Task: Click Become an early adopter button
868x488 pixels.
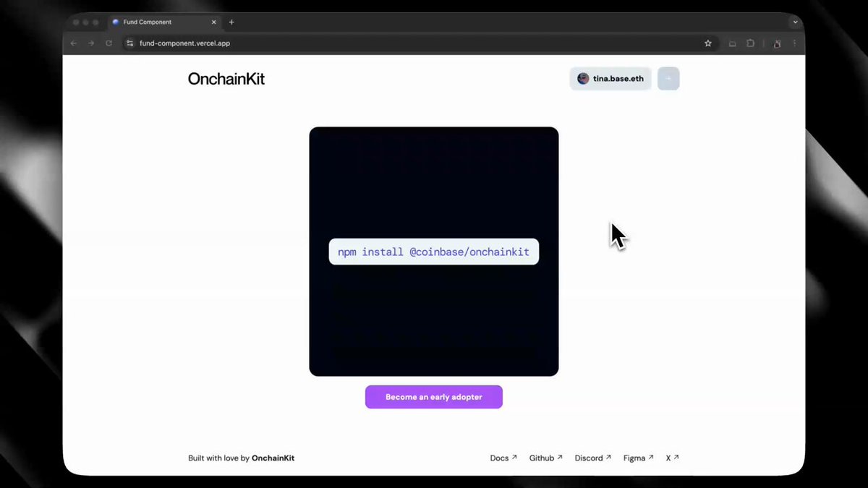Action: 434,397
